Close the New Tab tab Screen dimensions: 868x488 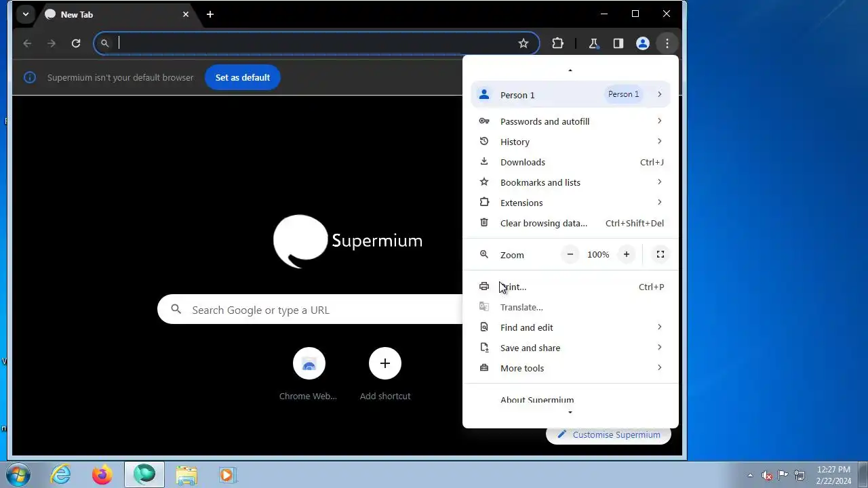click(x=186, y=14)
